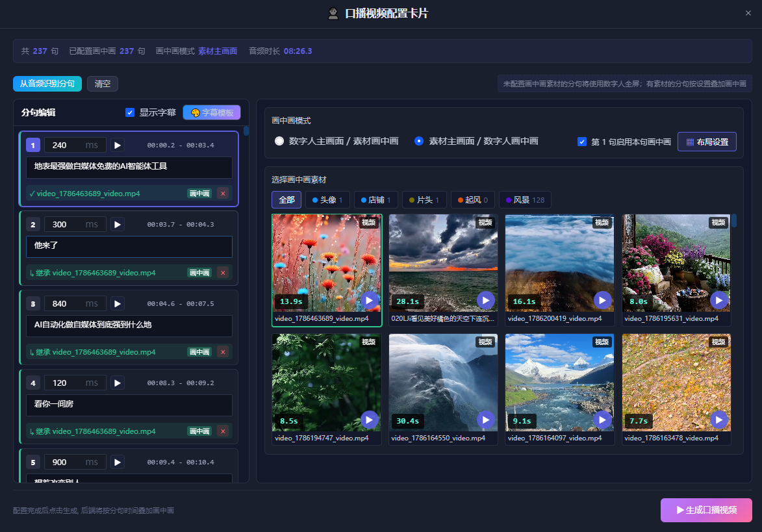Toggle 第 1 句启用本句画中画 checkbox
762x532 pixels.
coord(581,142)
